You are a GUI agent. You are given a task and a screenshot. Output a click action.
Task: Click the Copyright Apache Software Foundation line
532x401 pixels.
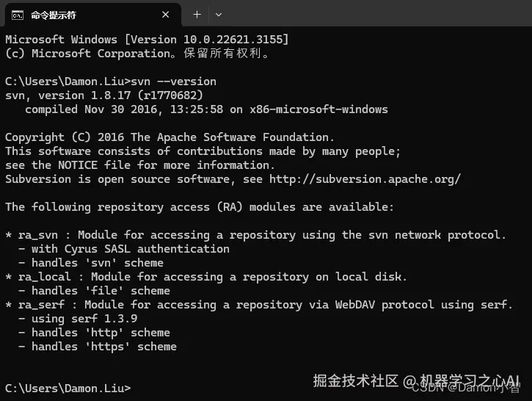[170, 137]
